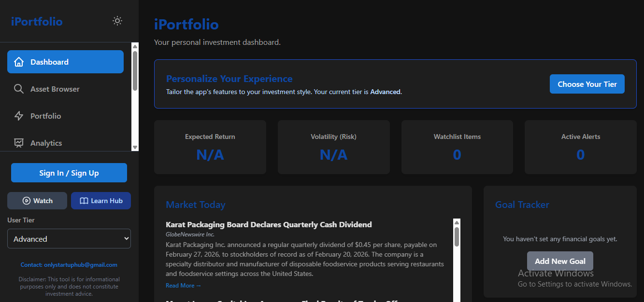Click the Choose Your Tier button
644x302 pixels.
pyautogui.click(x=587, y=84)
